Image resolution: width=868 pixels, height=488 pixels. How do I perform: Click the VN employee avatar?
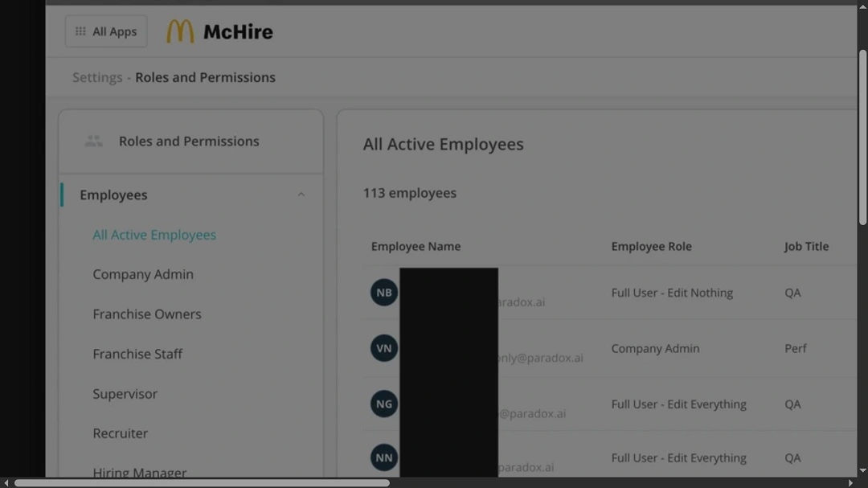click(x=384, y=348)
